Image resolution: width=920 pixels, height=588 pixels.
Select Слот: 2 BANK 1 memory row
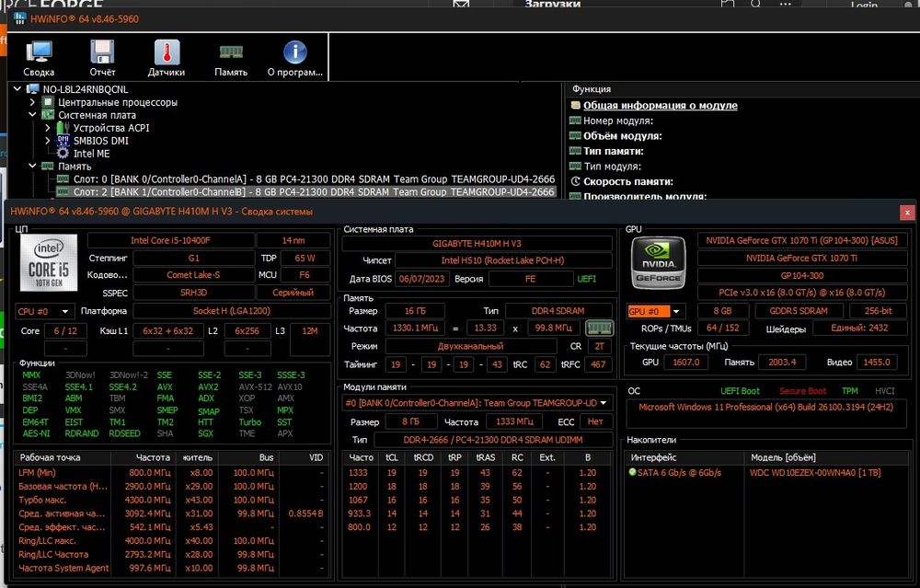pyautogui.click(x=314, y=192)
